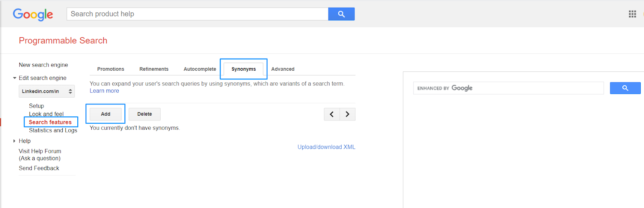The height and width of the screenshot is (208, 644).
Task: Switch to the Refinements tab
Action: (x=154, y=69)
